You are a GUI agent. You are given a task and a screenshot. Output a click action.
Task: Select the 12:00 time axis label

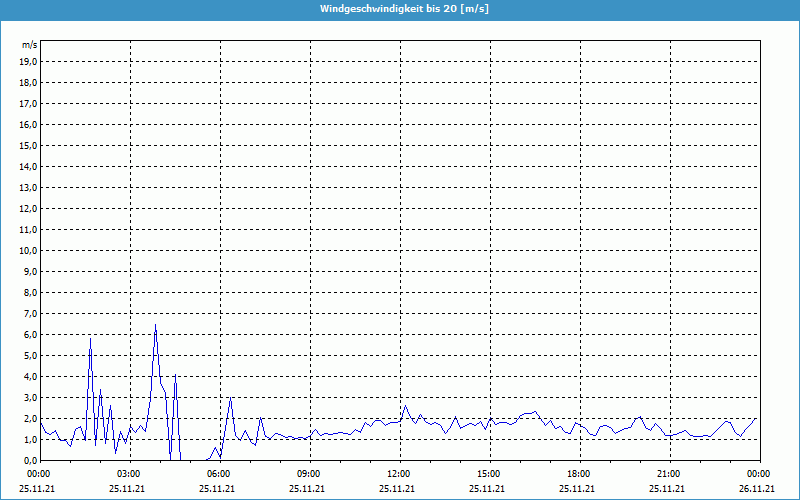[397, 473]
